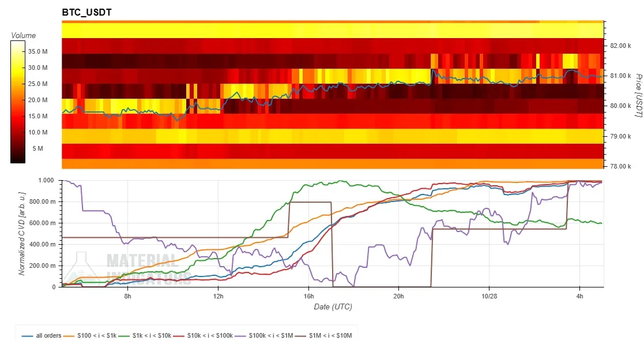Select the 80.00 k price tick
Screen dimensions: 644x340
620,106
